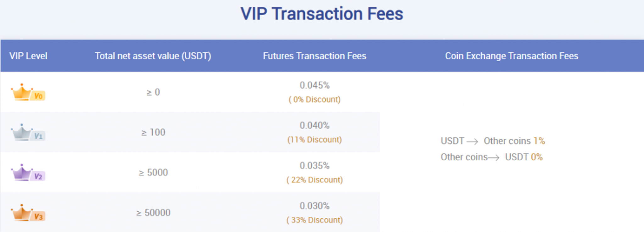Select the Futures Transaction Fees header
Screen dimensions: 644x232
point(314,56)
